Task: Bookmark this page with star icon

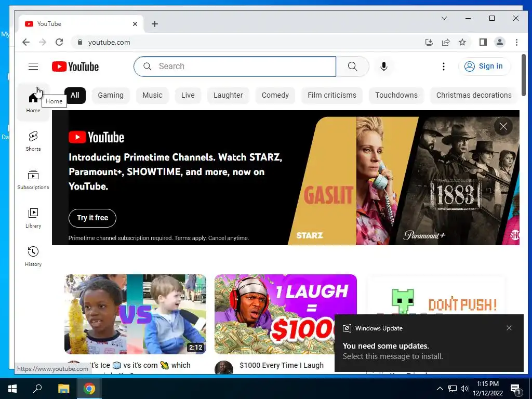Action: tap(462, 42)
